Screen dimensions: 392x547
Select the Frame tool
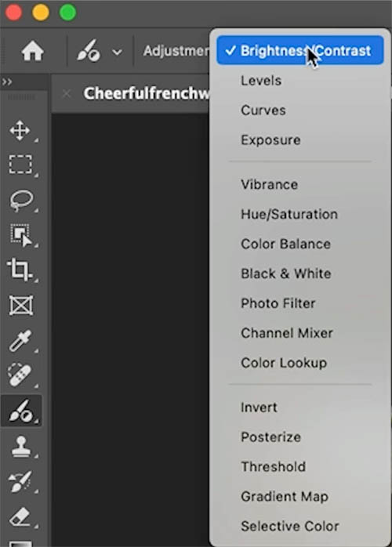coord(21,306)
